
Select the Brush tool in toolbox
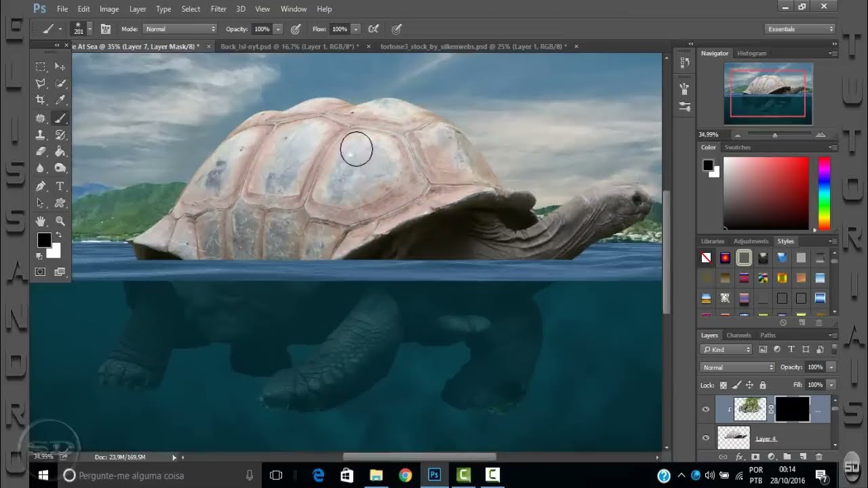click(60, 118)
